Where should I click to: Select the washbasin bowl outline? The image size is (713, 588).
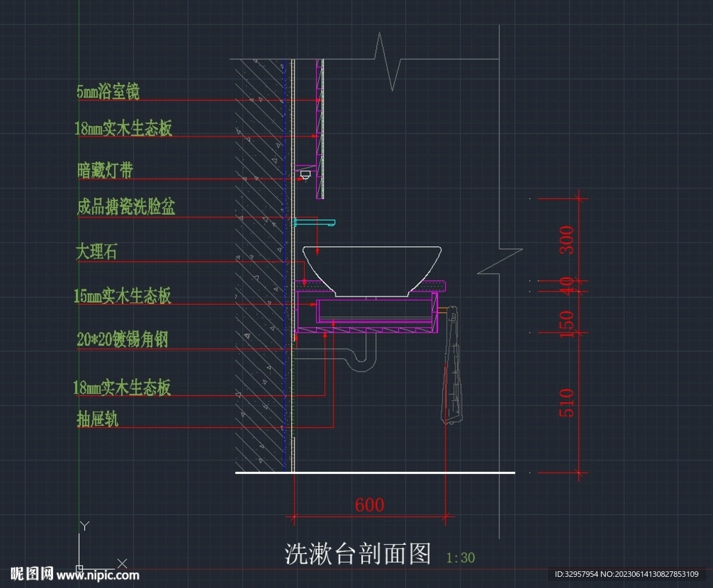(372, 271)
